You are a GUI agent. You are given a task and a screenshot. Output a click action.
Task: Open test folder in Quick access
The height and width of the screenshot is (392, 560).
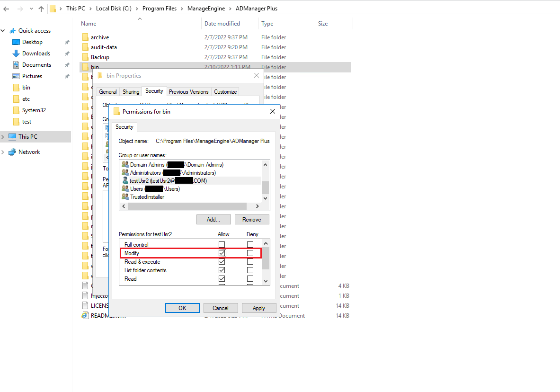tap(27, 122)
